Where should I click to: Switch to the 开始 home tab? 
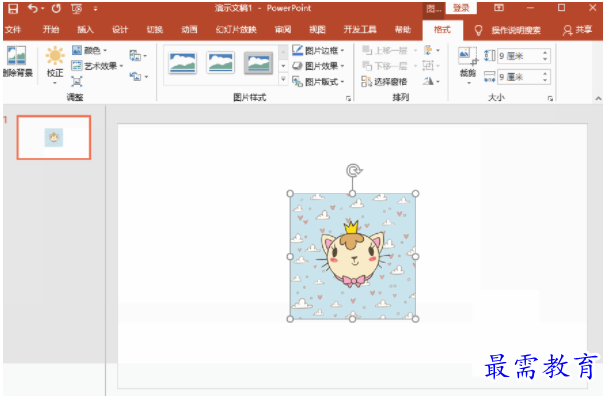click(51, 30)
